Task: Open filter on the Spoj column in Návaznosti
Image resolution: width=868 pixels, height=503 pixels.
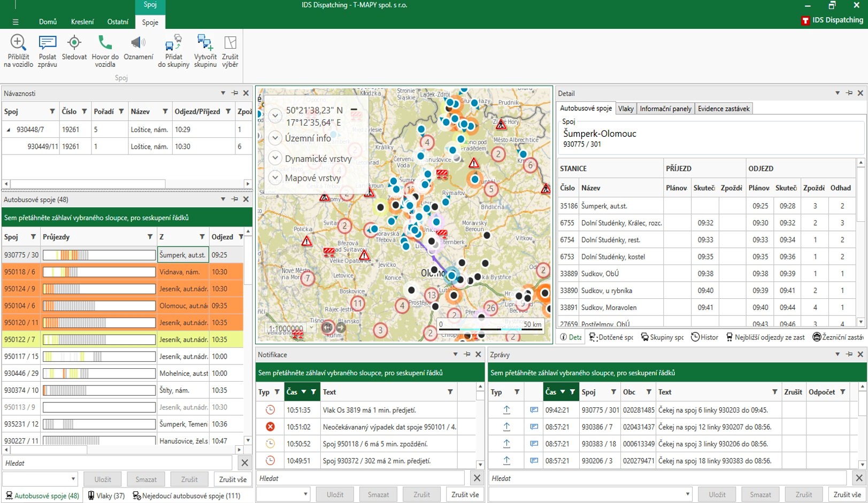Action: point(52,111)
